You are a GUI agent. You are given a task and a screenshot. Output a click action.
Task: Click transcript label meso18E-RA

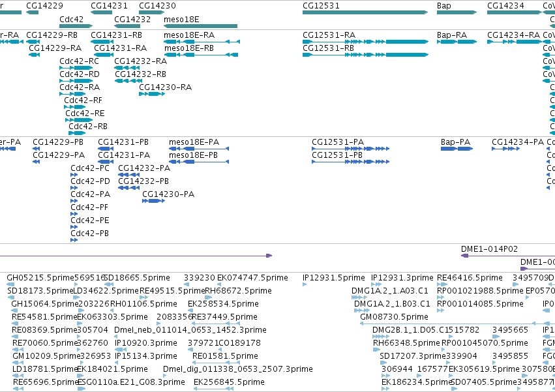pos(189,35)
